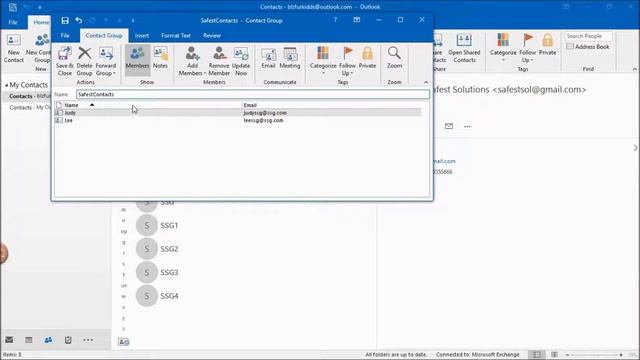This screenshot has height=360, width=640.
Task: Switch to reading view in status bar
Action: point(554,355)
